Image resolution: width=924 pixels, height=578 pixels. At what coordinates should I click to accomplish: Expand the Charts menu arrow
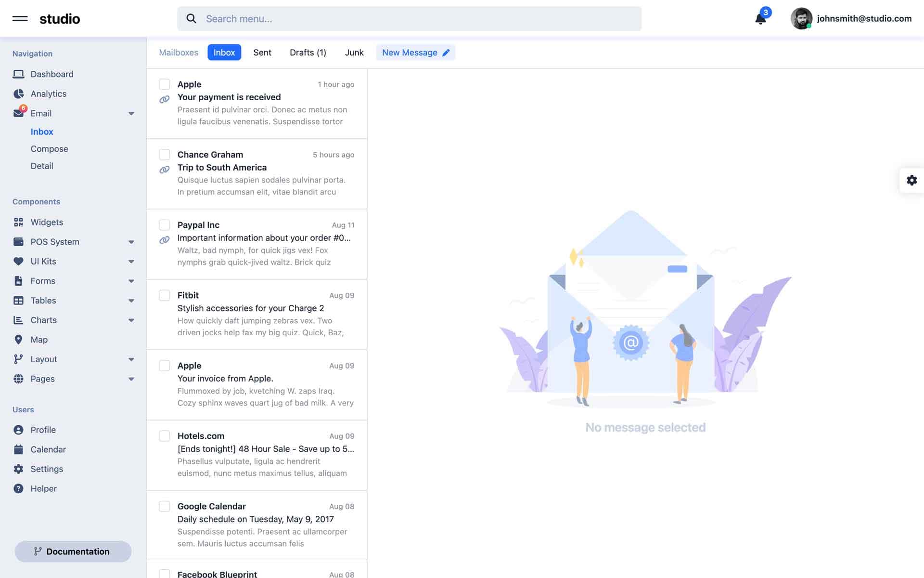click(x=131, y=320)
